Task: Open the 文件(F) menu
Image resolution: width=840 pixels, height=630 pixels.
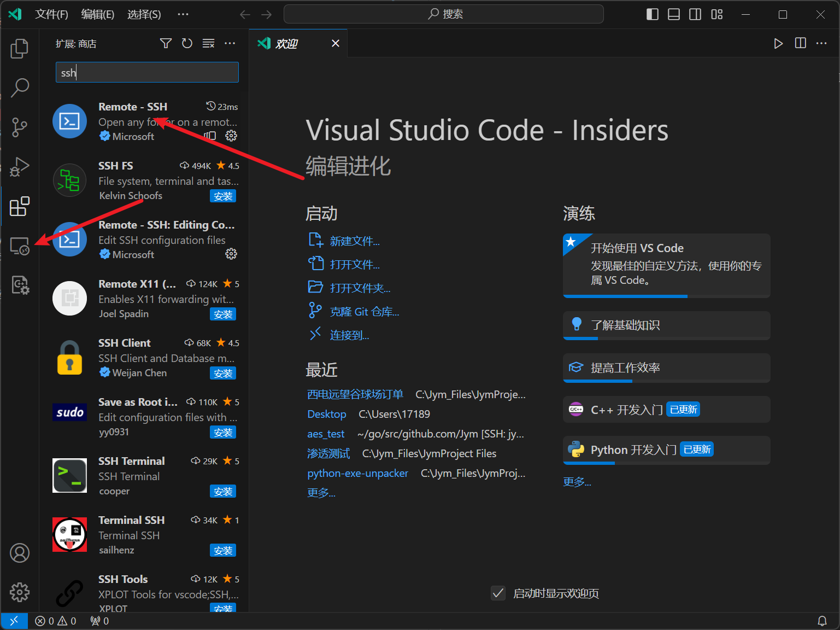Action: [x=51, y=14]
